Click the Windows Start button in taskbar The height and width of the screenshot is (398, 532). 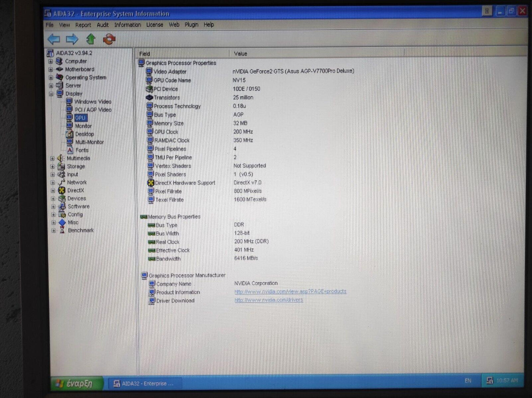point(75,383)
